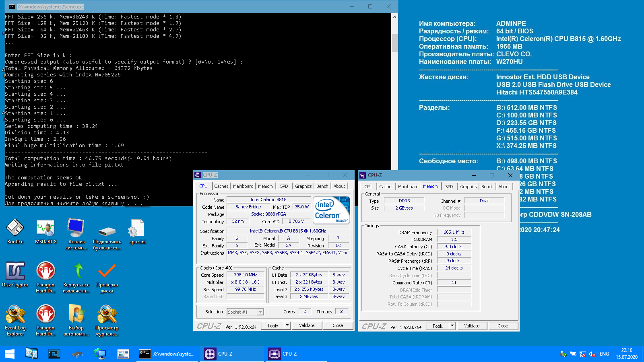
Task: Open the network globe icon on the taskbar
Action: pyautogui.click(x=100, y=354)
